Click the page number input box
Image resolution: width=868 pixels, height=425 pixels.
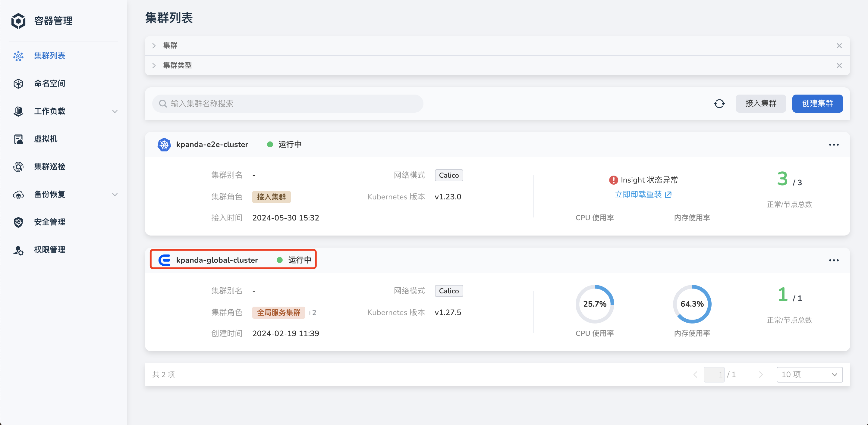coord(714,375)
